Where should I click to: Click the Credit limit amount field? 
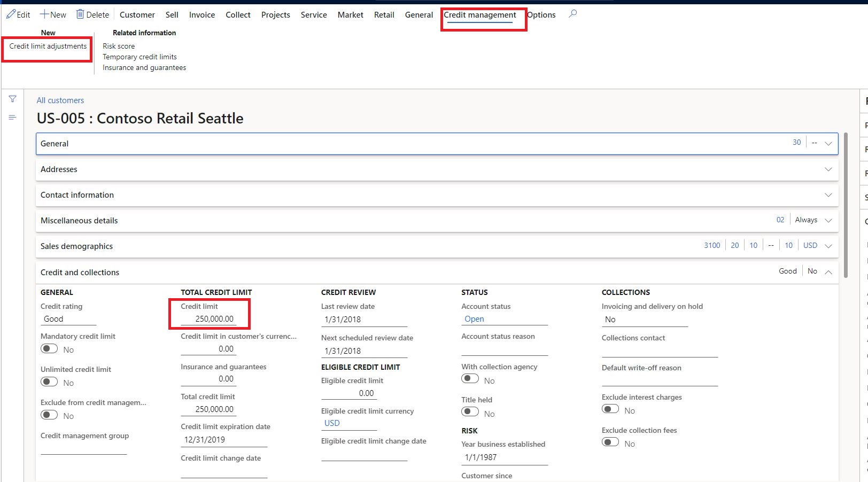pos(214,318)
